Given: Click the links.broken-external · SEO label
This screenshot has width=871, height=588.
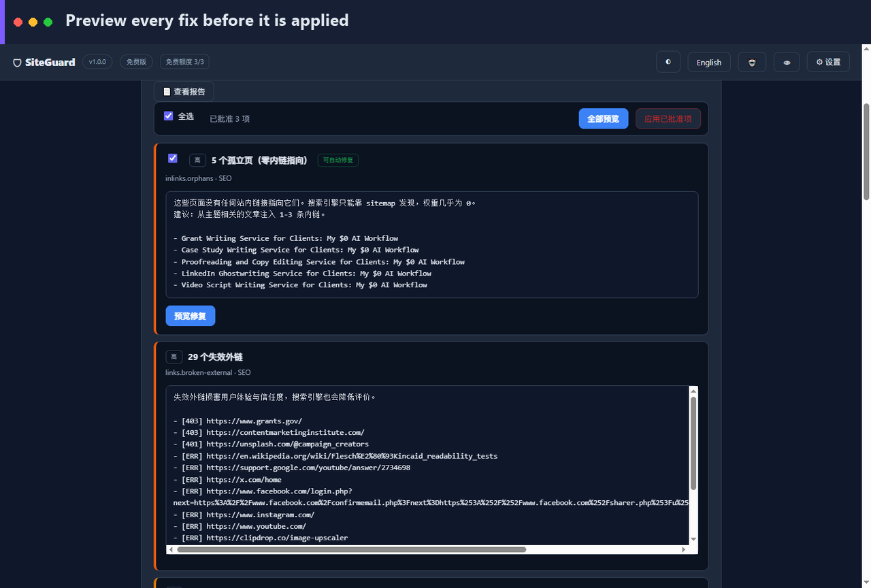Looking at the screenshot, I should tap(208, 372).
